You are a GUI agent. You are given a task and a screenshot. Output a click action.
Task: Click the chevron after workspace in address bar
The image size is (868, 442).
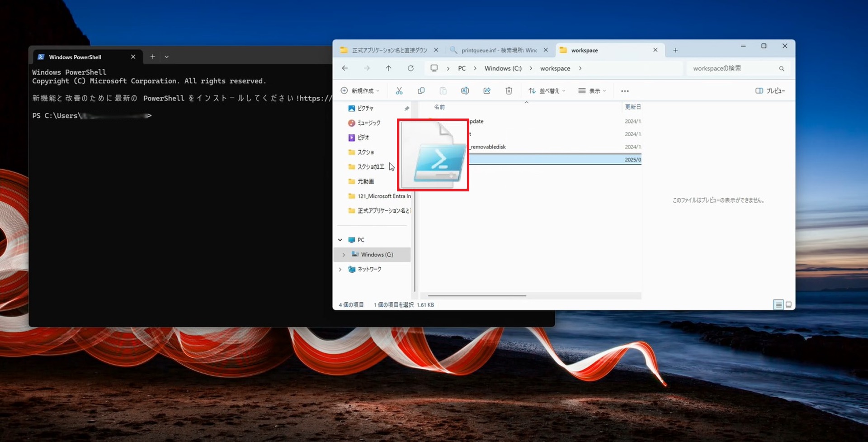tap(580, 69)
